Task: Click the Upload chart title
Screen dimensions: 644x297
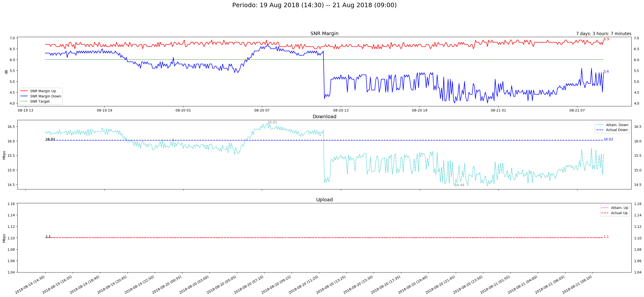Action: click(324, 200)
